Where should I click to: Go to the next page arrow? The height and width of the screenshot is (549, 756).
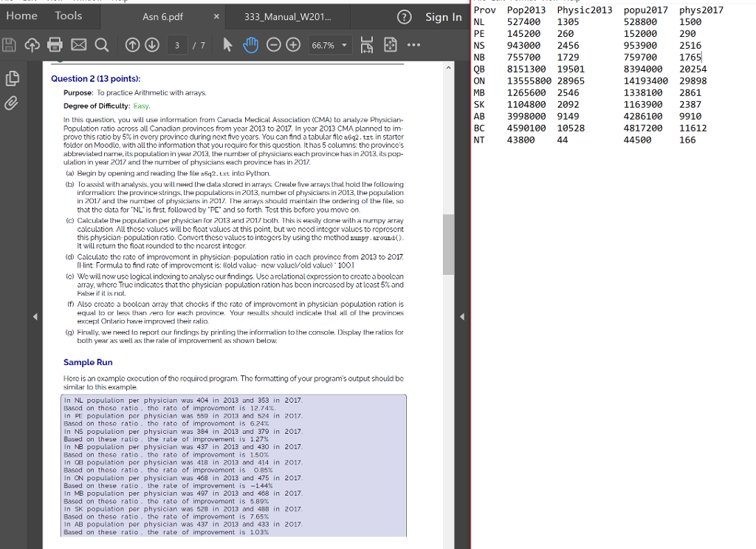[152, 45]
